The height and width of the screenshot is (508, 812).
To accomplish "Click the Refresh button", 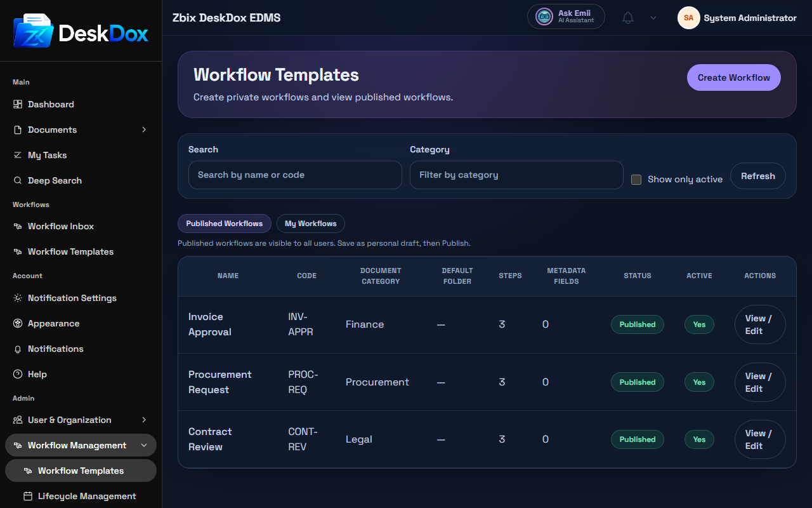I will point(758,176).
